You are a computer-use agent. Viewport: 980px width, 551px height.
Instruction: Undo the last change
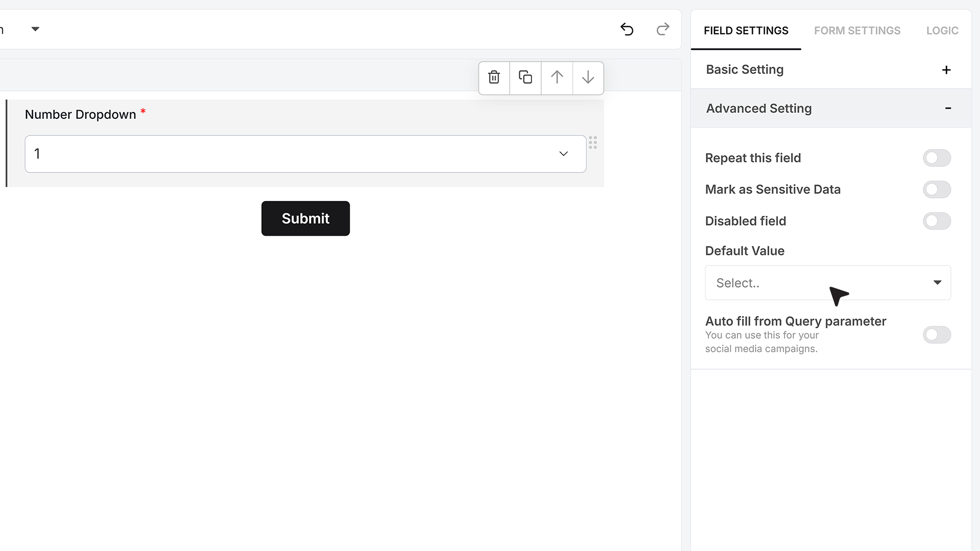627,30
